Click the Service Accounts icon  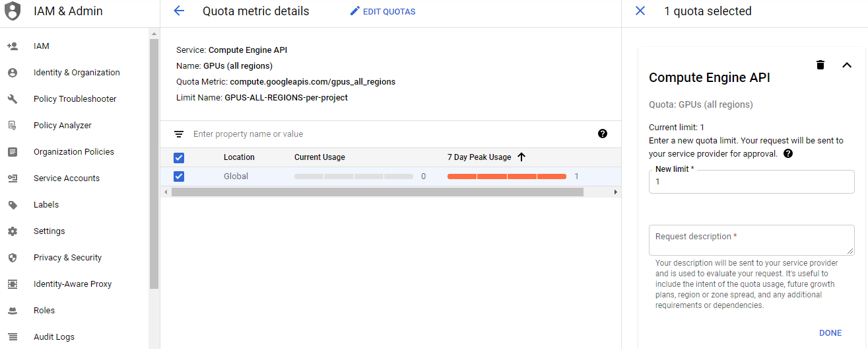(x=12, y=178)
